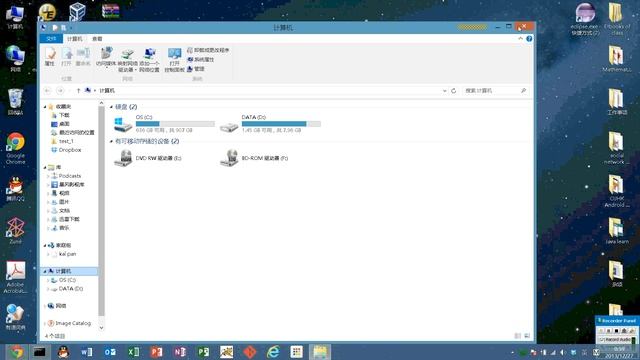
Task: Open Google Chrome from the taskbar
Action: click(16, 352)
